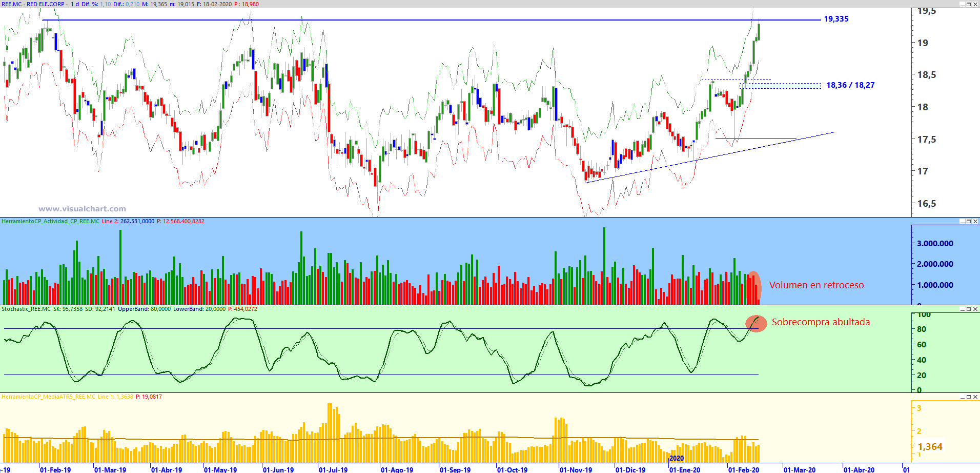
Task: Click the 1.000.000 volume axis label
Action: (x=935, y=285)
